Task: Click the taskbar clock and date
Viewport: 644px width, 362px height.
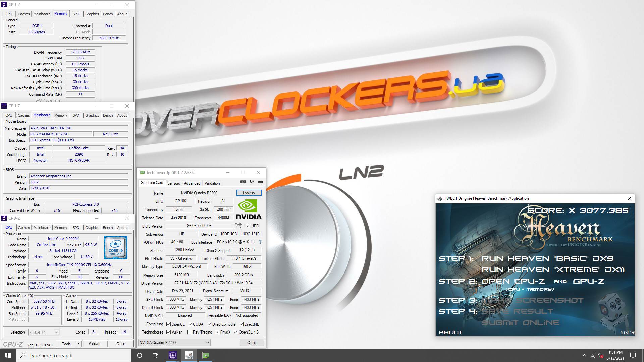Action: (x=615, y=355)
